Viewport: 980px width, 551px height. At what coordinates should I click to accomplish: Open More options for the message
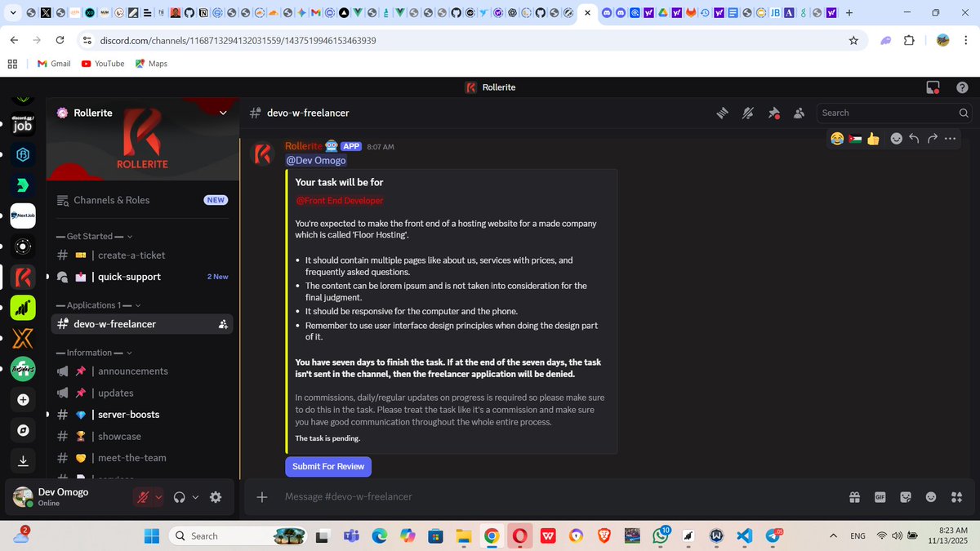pos(950,139)
